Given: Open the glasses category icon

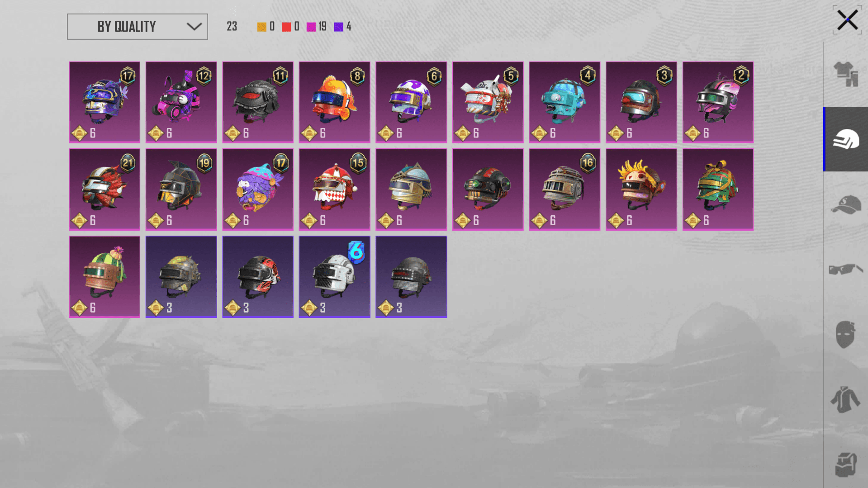Looking at the screenshot, I should 846,269.
